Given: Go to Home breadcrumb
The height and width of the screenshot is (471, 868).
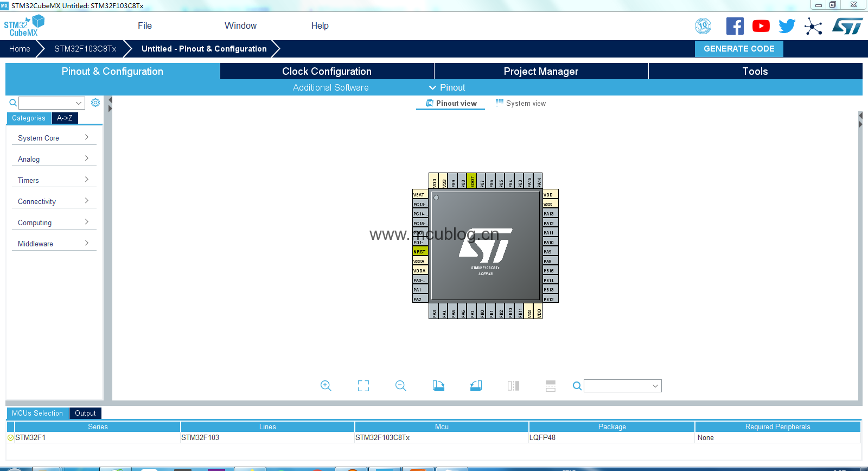Looking at the screenshot, I should click(x=20, y=48).
